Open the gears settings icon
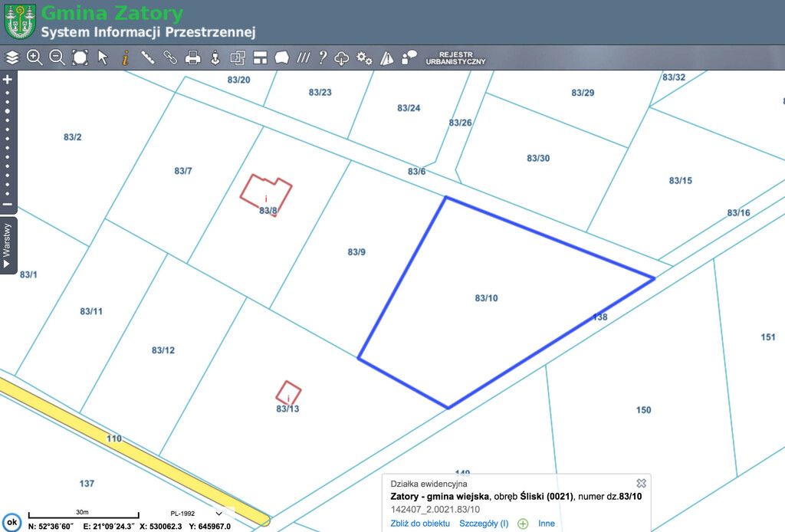The width and height of the screenshot is (785, 532). click(x=364, y=58)
